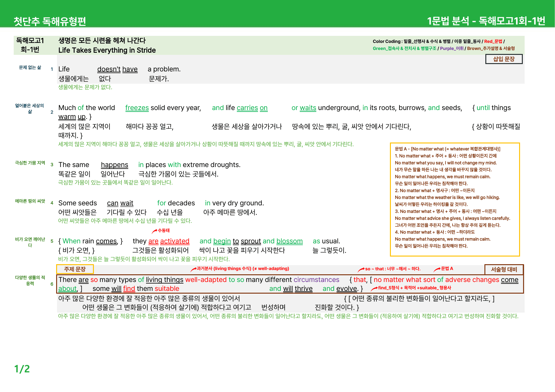Click the header '1문법 분석 - 독해모고1회-1번'
The image size is (555, 392).
point(486,21)
